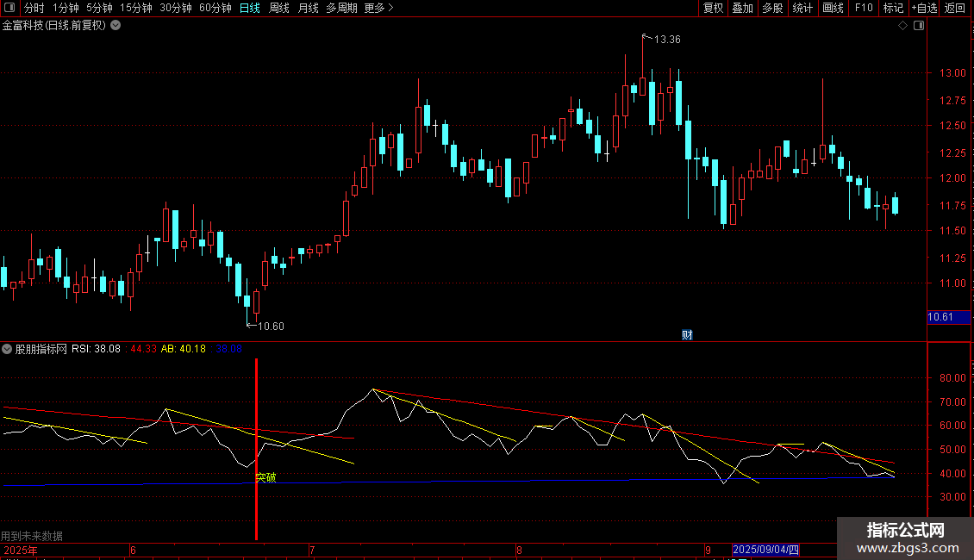The width and height of the screenshot is (974, 560).
Task: Click the 50.00 RSI axis label
Action: click(x=952, y=449)
